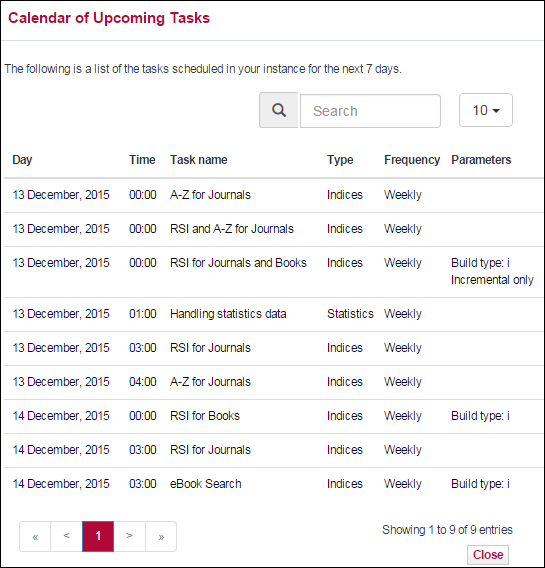545x568 pixels.
Task: Go to first page with « button
Action: tap(35, 536)
